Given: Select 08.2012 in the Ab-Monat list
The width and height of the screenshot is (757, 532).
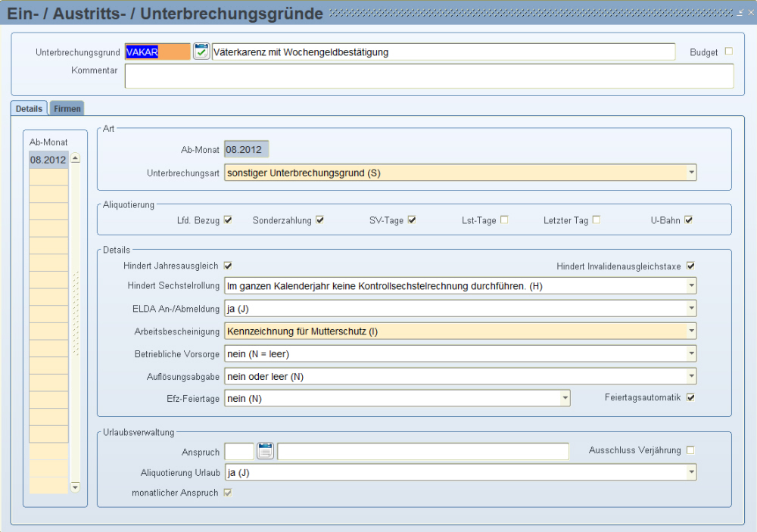Looking at the screenshot, I should (48, 160).
